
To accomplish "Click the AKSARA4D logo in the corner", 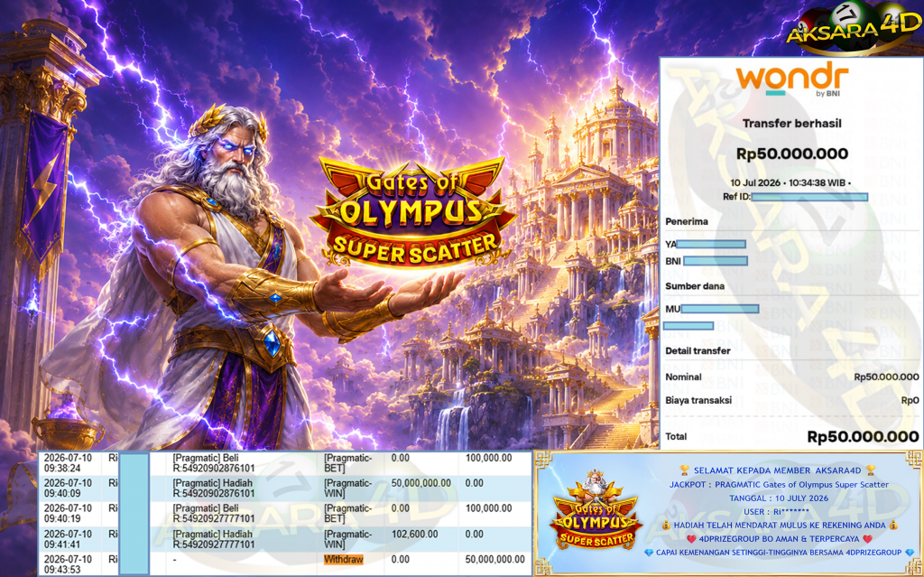I will pyautogui.click(x=854, y=26).
